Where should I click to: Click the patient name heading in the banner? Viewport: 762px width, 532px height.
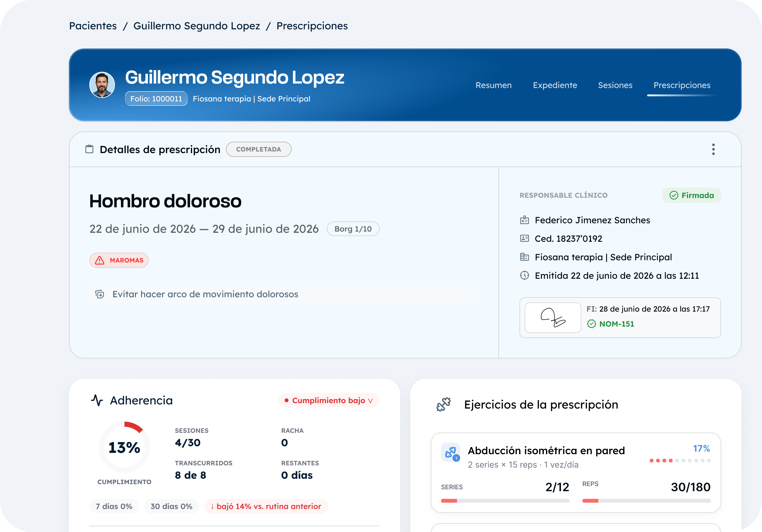(x=235, y=77)
